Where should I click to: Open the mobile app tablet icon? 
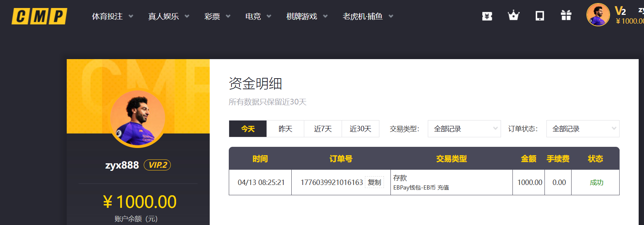540,16
